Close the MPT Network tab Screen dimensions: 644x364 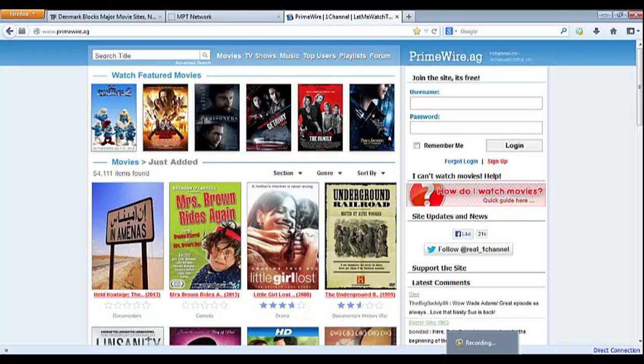coord(278,17)
